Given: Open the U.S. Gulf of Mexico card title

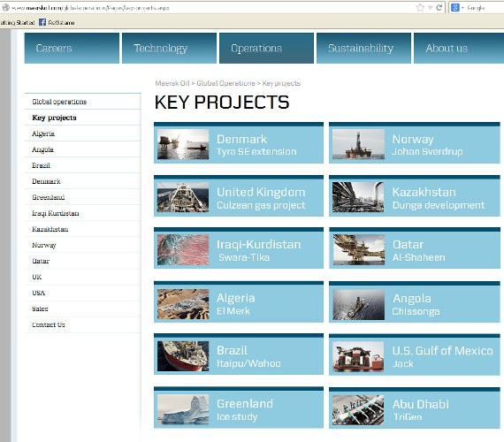Looking at the screenshot, I should point(443,351).
